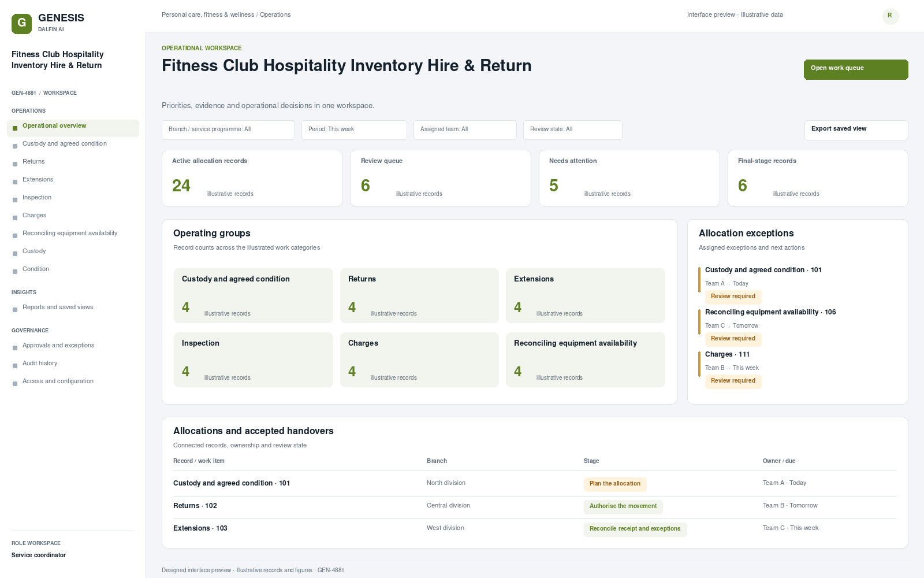
Task: Click Reconcile receipt and exceptions tag
Action: [x=635, y=529]
